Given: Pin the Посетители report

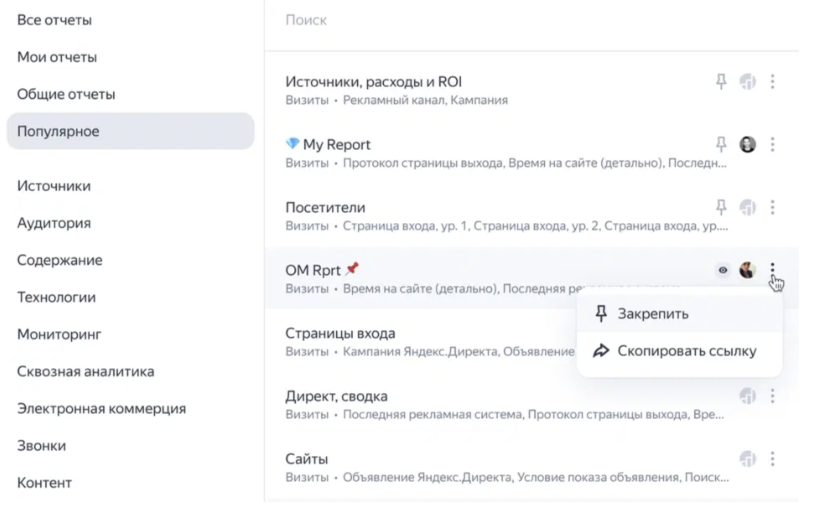Looking at the screenshot, I should (721, 207).
